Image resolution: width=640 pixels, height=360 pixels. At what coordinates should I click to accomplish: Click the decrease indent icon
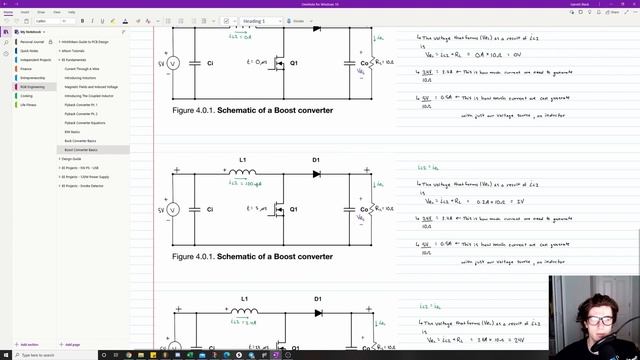pos(194,21)
